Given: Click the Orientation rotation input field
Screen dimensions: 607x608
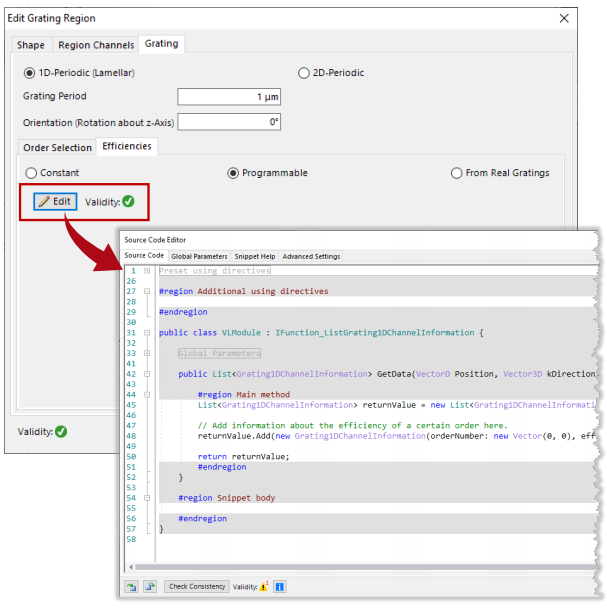Looking at the screenshot, I should click(229, 122).
